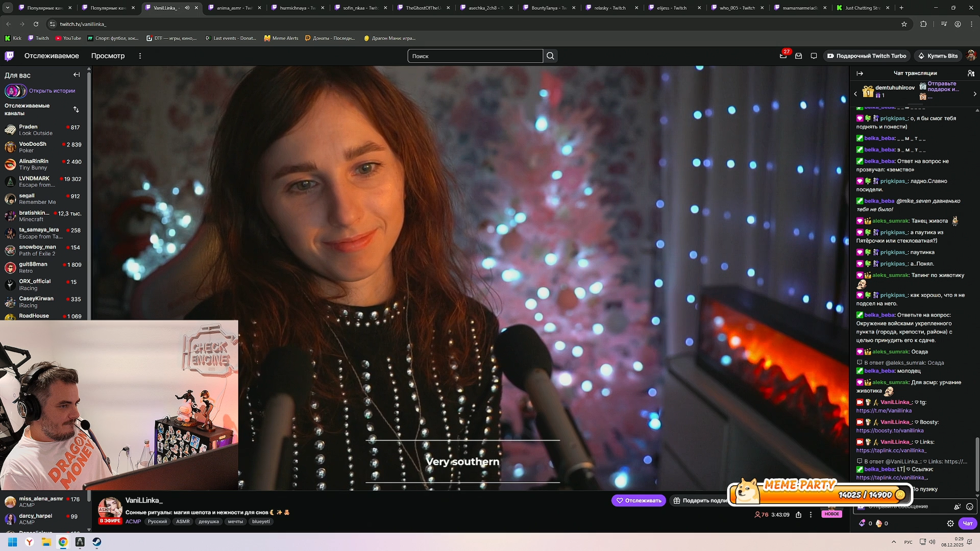The image size is (980, 551).
Task: Open the taplink.cc/vanillinka_ link in chat
Action: (891, 450)
